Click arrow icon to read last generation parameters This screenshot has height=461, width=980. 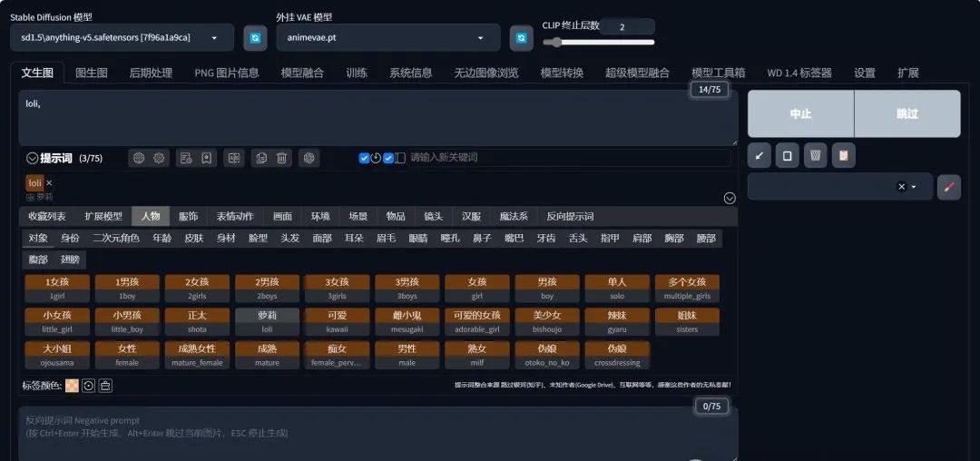pos(759,155)
